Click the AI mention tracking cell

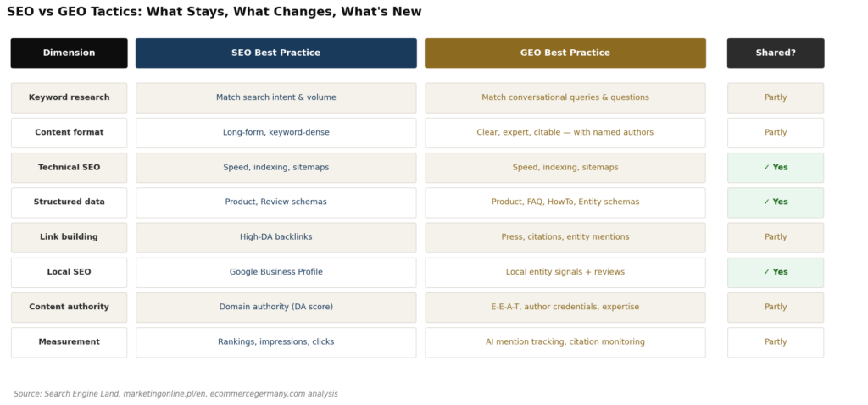tap(565, 342)
